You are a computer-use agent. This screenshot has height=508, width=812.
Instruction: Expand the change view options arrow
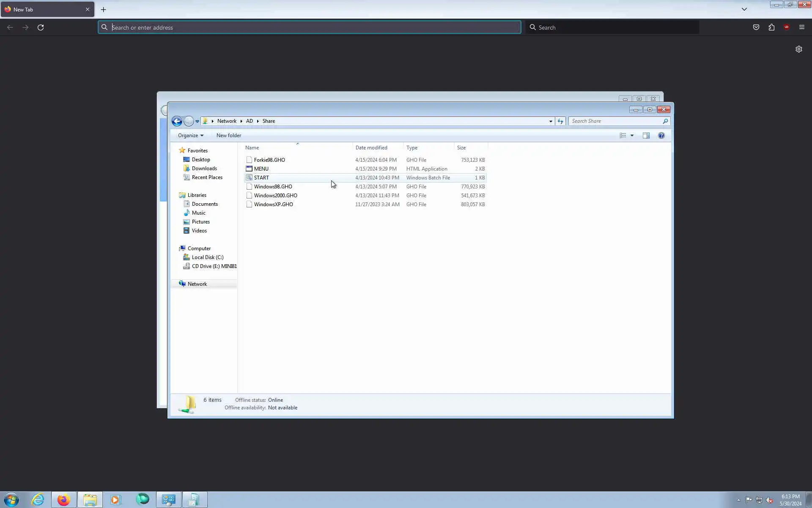point(632,135)
